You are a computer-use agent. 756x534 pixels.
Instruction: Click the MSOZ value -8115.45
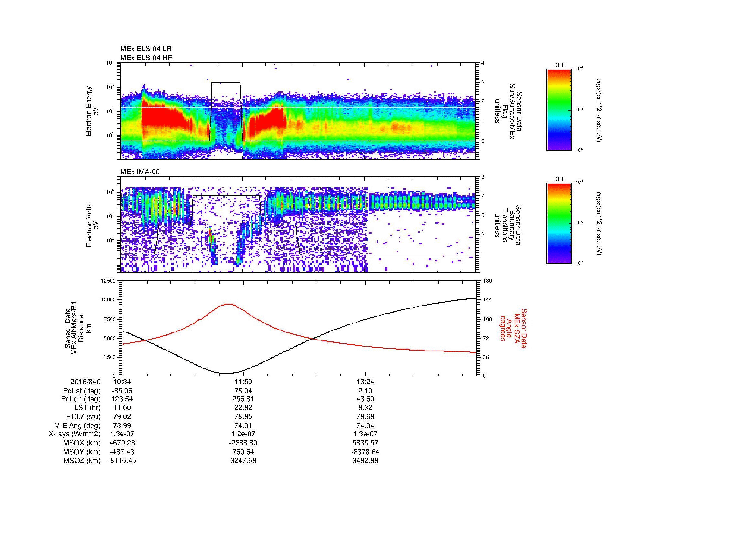[122, 461]
